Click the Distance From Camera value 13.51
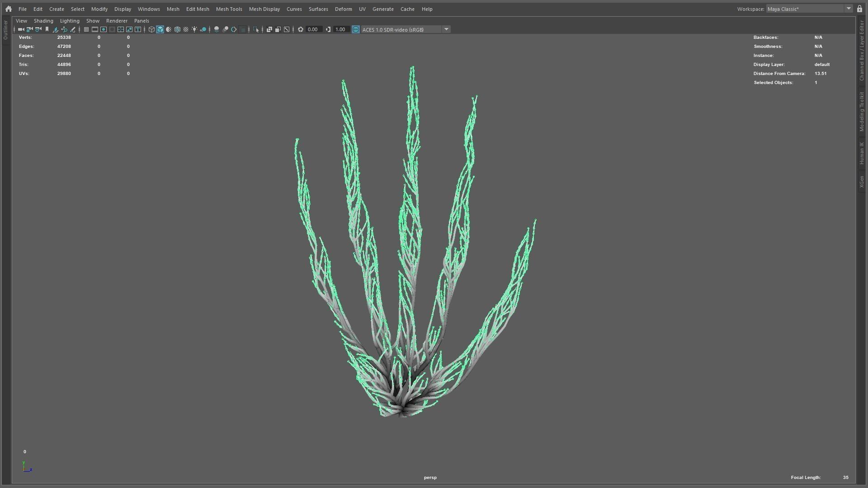 coord(821,74)
